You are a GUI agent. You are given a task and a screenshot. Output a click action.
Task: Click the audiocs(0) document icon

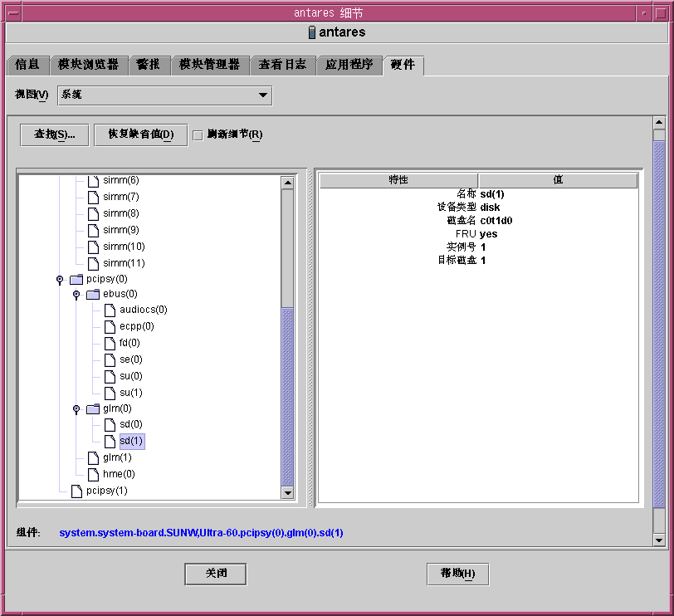click(x=110, y=310)
